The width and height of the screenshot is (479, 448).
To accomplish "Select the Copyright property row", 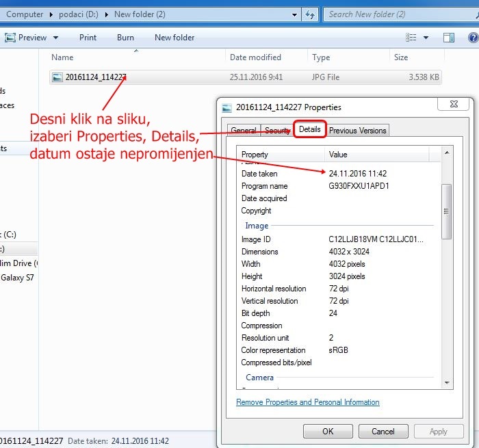I will click(x=339, y=211).
